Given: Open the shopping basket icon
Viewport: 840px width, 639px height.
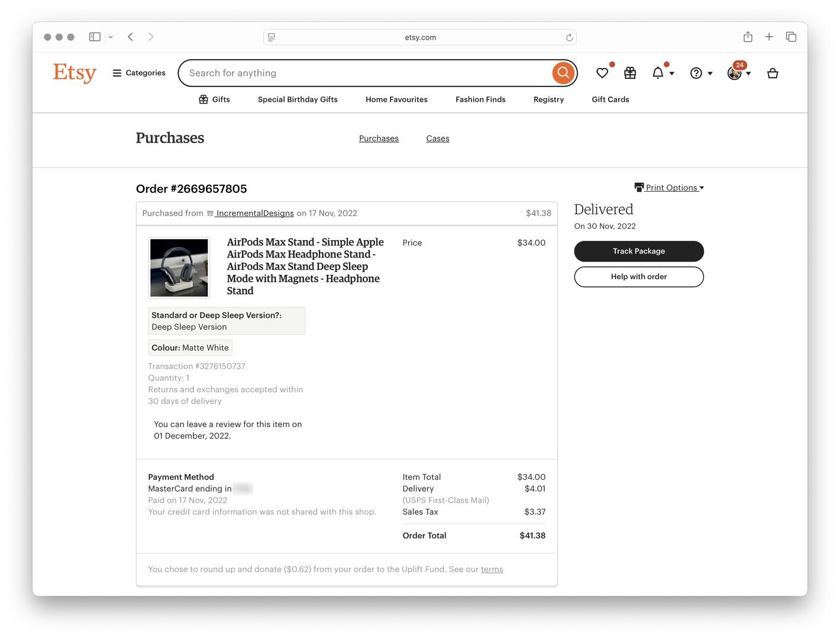Looking at the screenshot, I should point(773,73).
